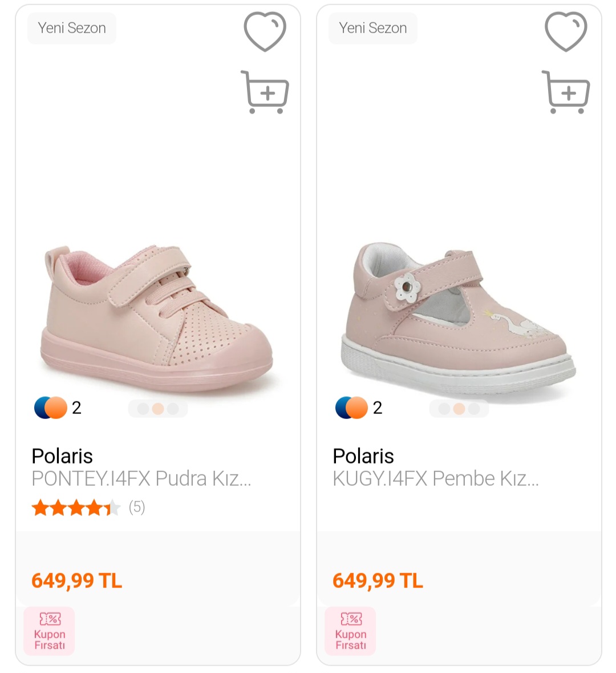The height and width of the screenshot is (673, 616).
Task: Click Polaris brand name on KUGY card
Action: click(x=363, y=456)
